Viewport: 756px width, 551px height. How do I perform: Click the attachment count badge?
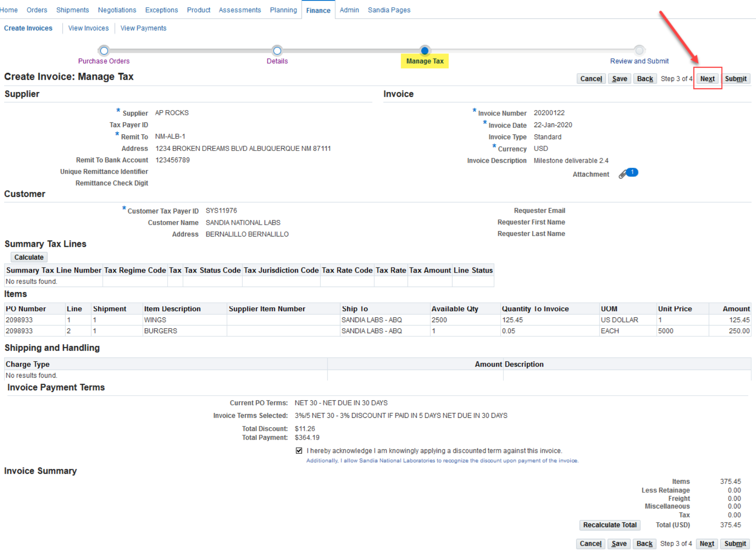[631, 172]
